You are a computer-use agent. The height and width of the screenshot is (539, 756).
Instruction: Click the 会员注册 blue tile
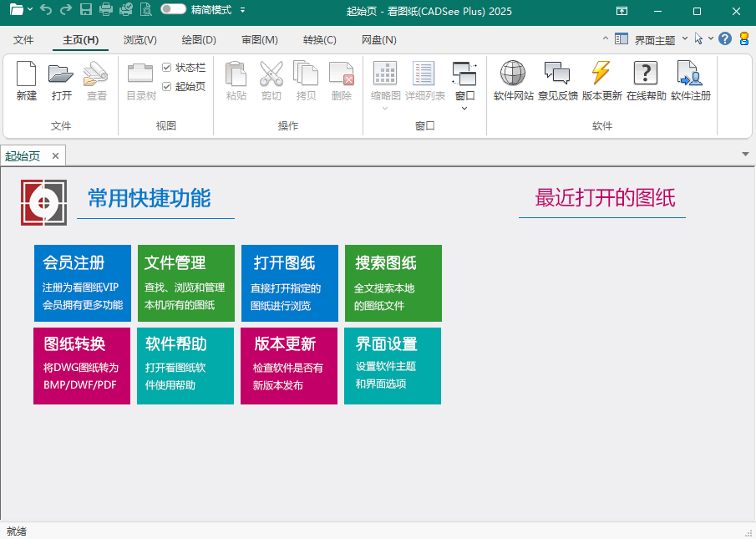[x=83, y=283]
